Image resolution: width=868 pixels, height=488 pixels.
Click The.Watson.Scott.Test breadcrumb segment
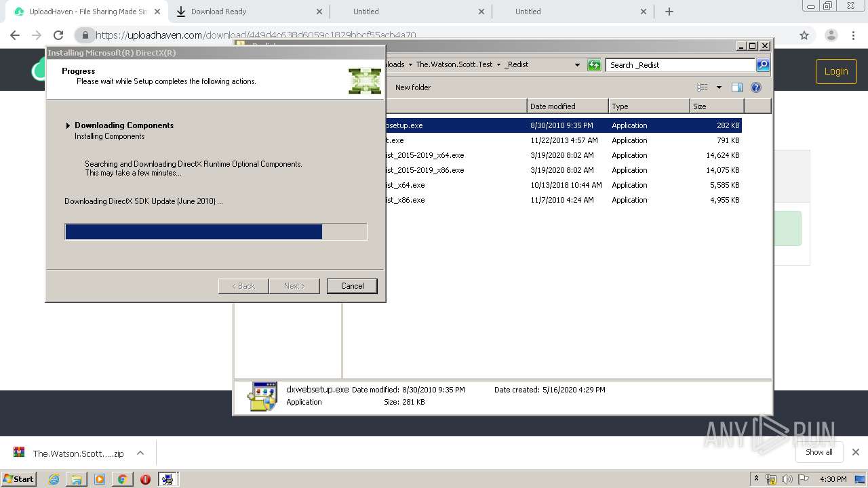454,65
